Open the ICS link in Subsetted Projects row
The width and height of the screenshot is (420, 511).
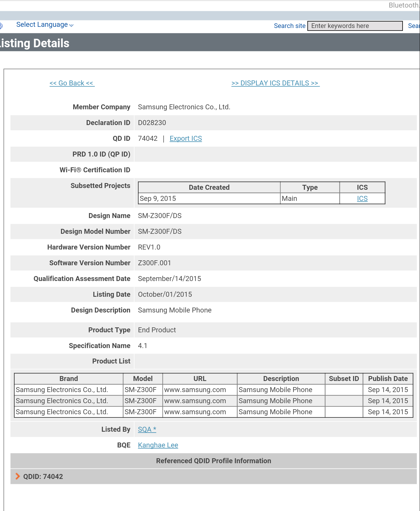(362, 199)
